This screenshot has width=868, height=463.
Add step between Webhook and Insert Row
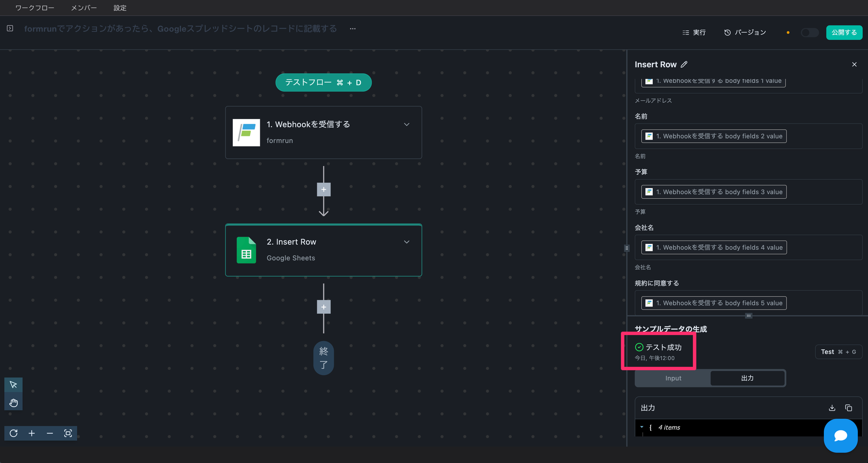point(324,190)
